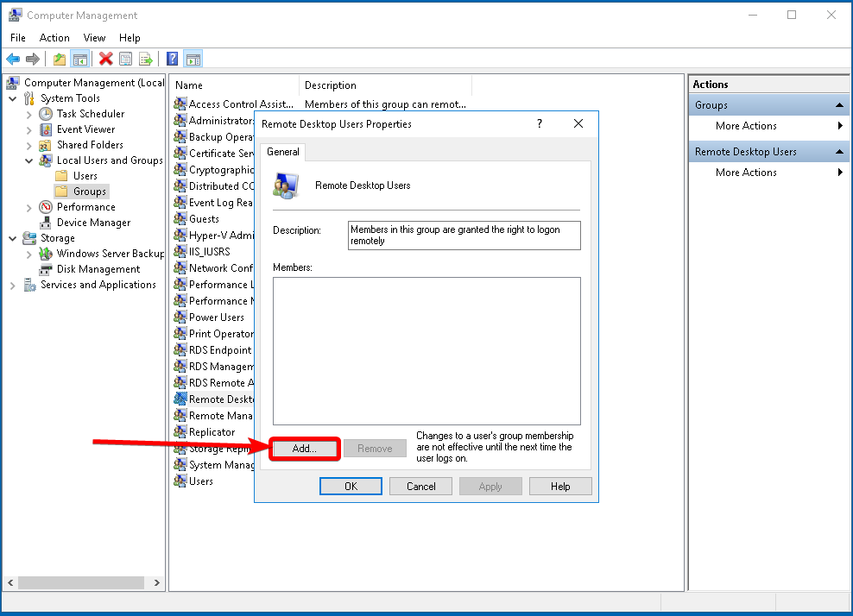Expand the Services and Applications node
The height and width of the screenshot is (616, 853).
click(12, 285)
